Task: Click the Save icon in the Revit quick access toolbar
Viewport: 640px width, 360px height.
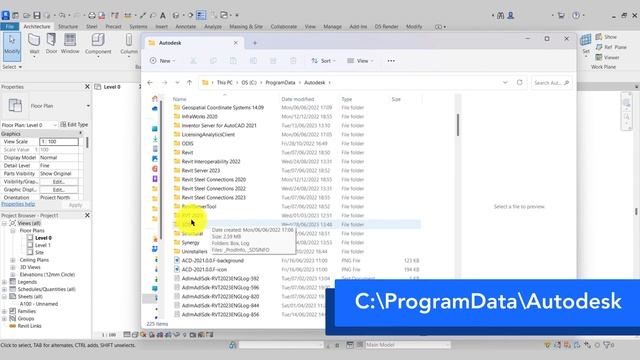Action: [37, 16]
